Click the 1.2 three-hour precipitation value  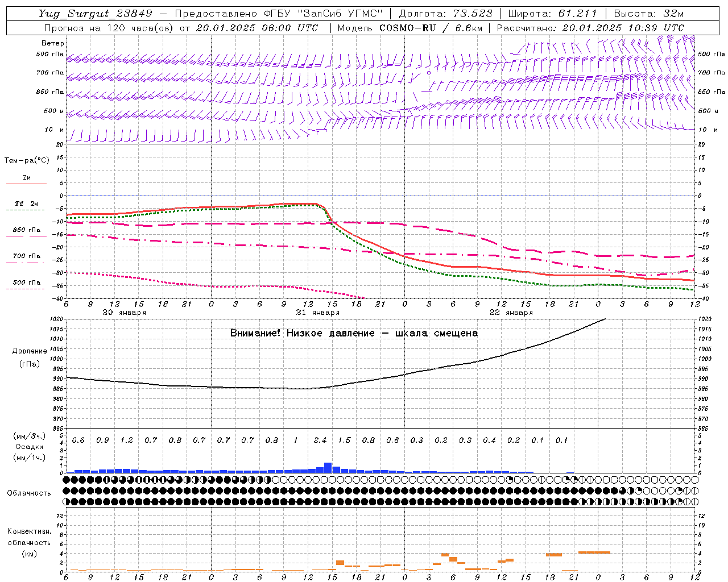126,440
